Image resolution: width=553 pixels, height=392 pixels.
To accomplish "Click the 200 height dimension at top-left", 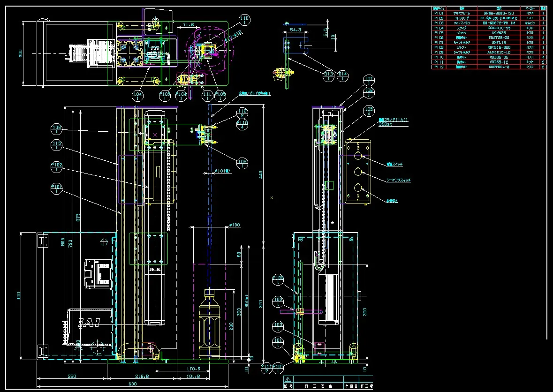I will click(x=20, y=53).
